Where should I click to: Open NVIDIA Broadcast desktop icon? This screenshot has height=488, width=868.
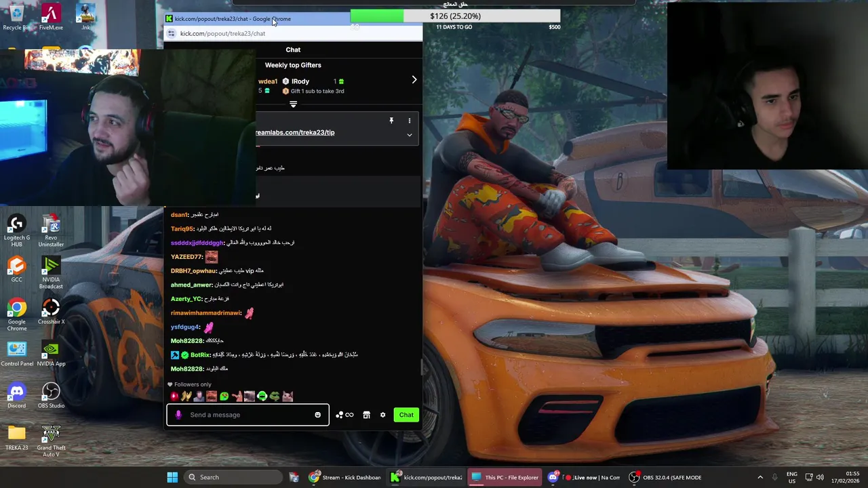pyautogui.click(x=51, y=272)
